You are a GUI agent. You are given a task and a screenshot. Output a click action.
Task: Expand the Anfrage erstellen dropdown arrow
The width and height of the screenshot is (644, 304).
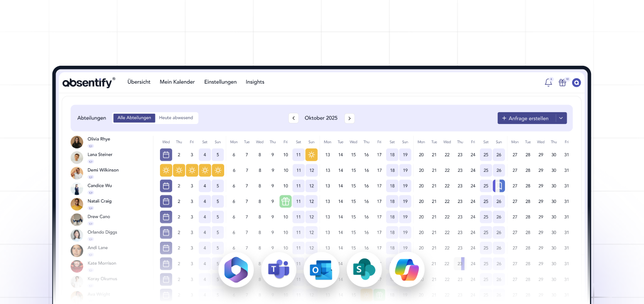coord(561,118)
